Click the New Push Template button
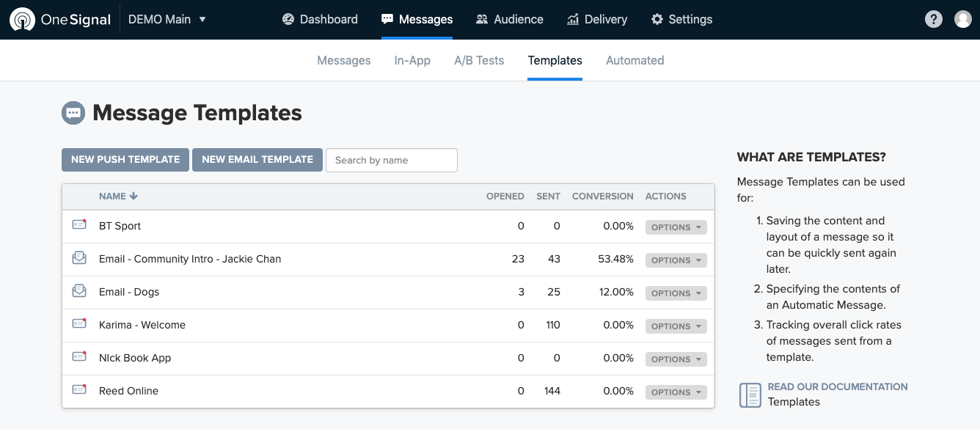The image size is (980, 429). click(125, 160)
